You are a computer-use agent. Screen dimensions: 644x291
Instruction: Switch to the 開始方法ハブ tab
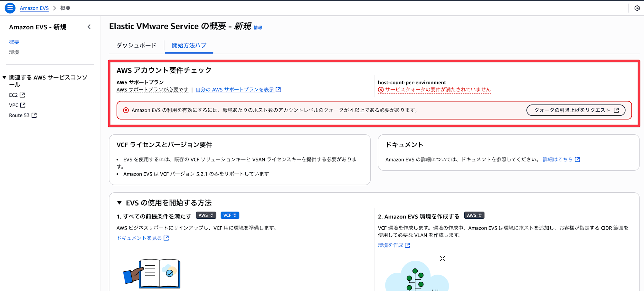pyautogui.click(x=189, y=45)
